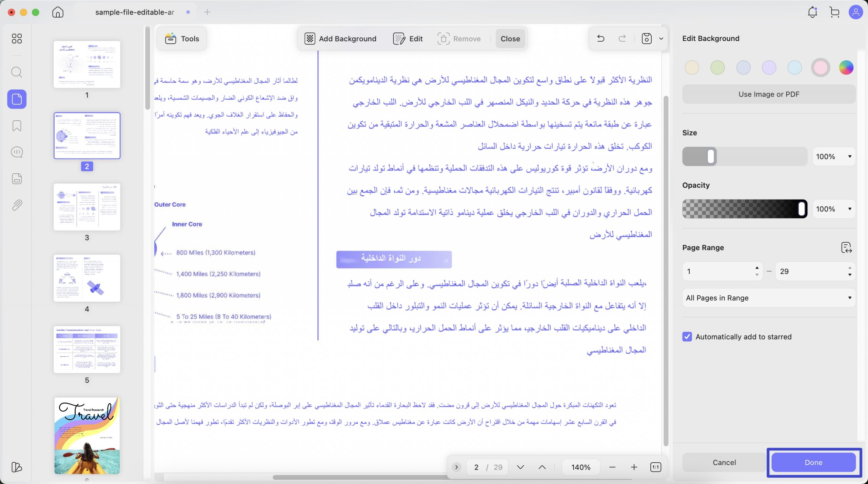Choose the light green color swatch

(x=717, y=67)
